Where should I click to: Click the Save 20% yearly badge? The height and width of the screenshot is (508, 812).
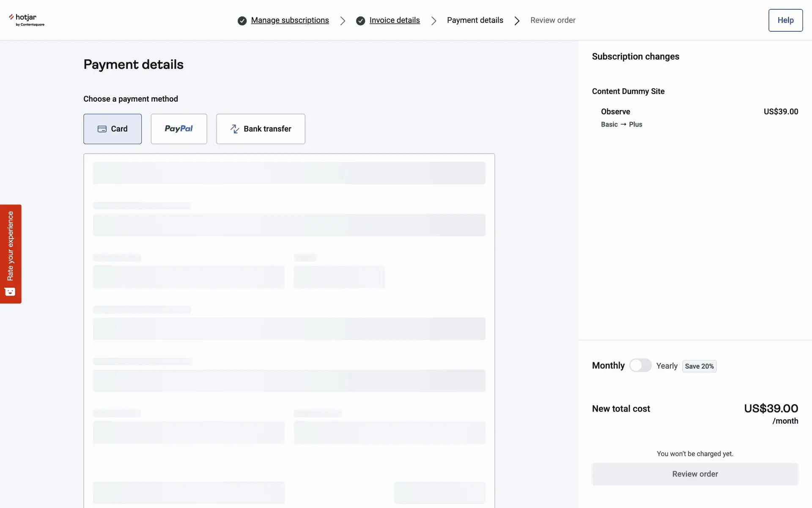point(699,366)
